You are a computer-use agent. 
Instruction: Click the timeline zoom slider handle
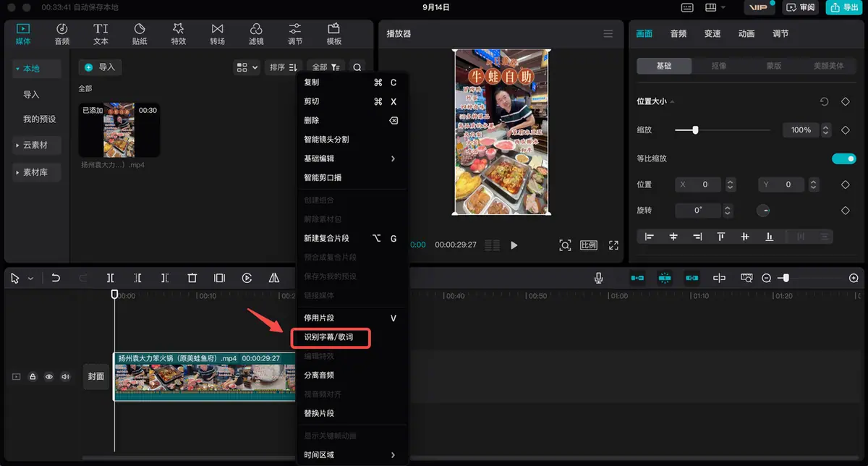[x=786, y=278]
